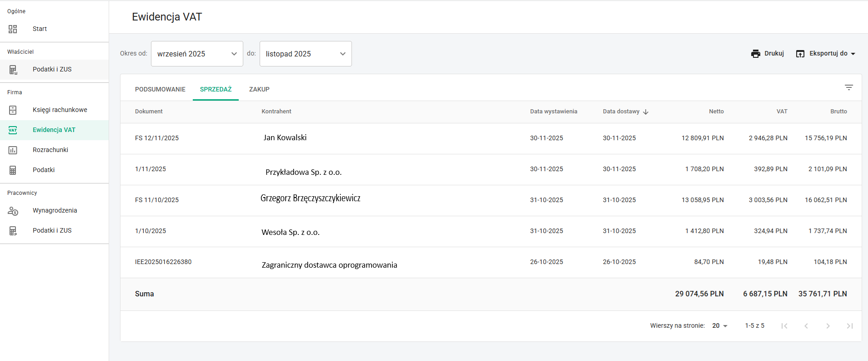868x361 pixels.
Task: Click the Rozrachunki chart icon
Action: click(x=13, y=150)
